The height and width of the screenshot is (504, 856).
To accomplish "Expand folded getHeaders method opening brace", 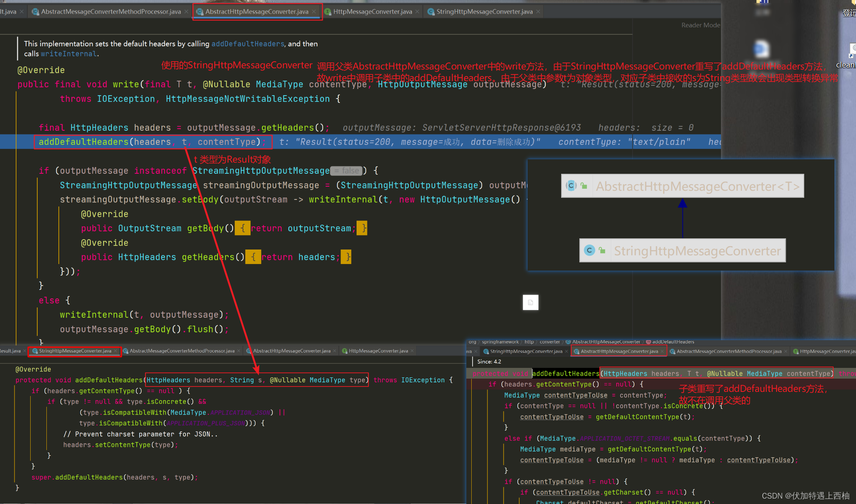I will [253, 257].
